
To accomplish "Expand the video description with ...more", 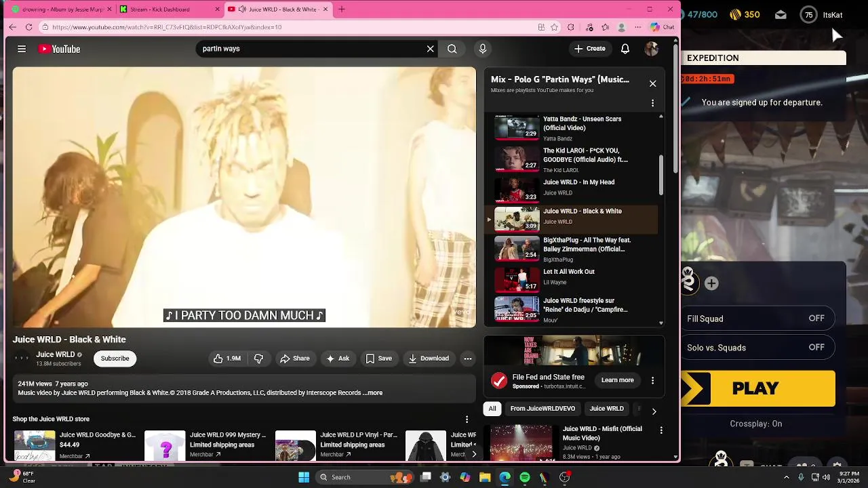I will (x=374, y=393).
